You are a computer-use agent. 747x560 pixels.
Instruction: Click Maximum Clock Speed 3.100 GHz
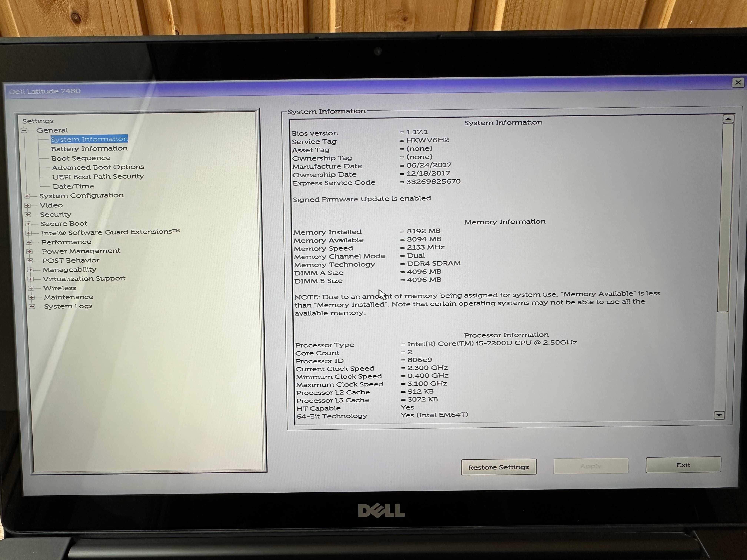click(427, 384)
